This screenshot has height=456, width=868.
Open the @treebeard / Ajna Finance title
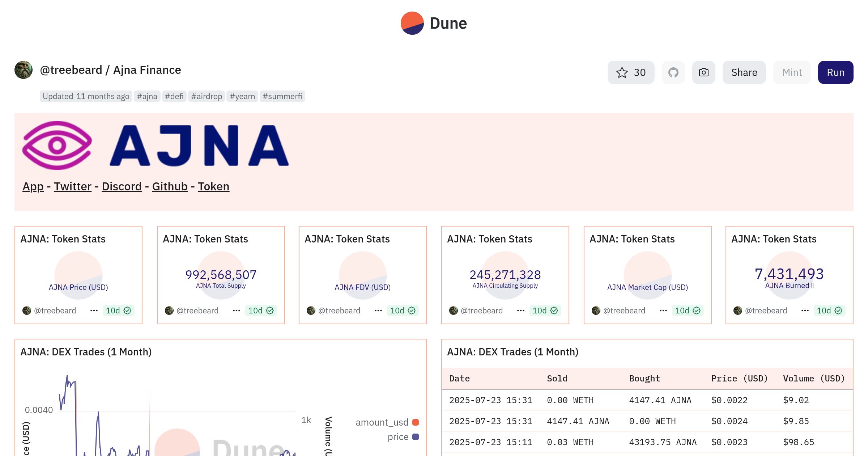110,70
